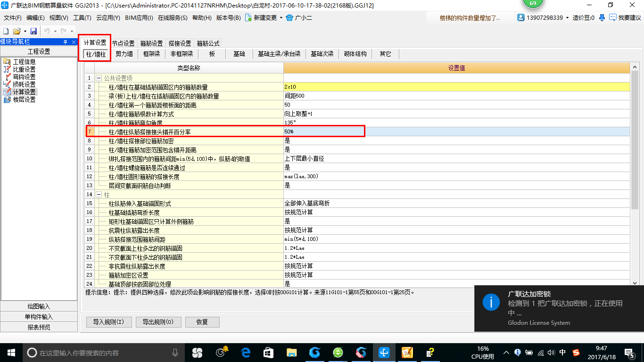Click the Open folder icon in toolbar
The height and width of the screenshot is (362, 644).
[17, 31]
